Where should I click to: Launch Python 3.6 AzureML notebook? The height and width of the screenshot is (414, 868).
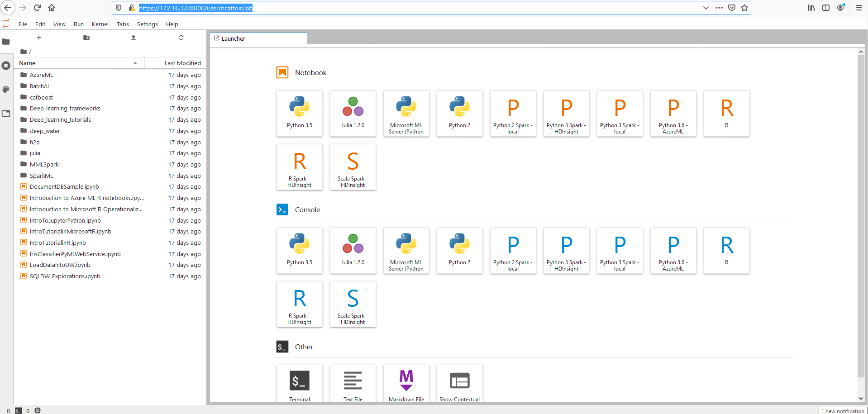(x=673, y=114)
